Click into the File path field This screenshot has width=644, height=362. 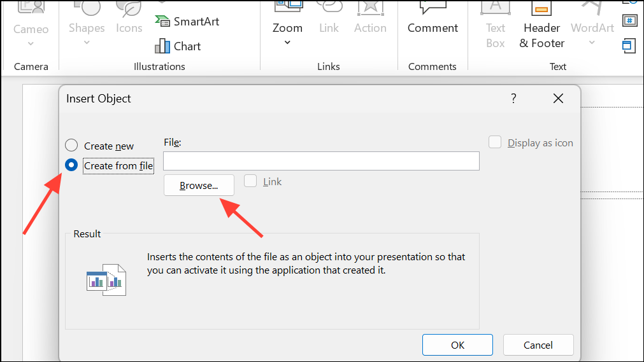pos(321,161)
